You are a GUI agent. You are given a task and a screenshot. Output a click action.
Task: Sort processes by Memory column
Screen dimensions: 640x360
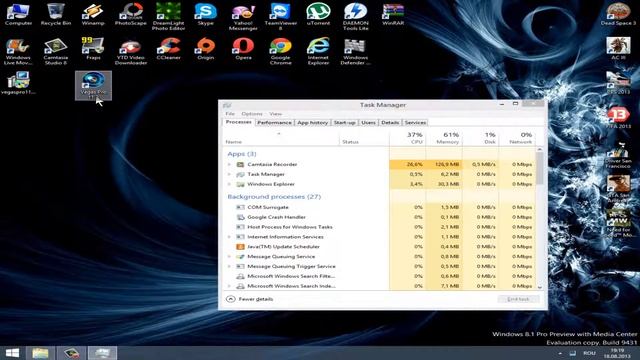444,138
